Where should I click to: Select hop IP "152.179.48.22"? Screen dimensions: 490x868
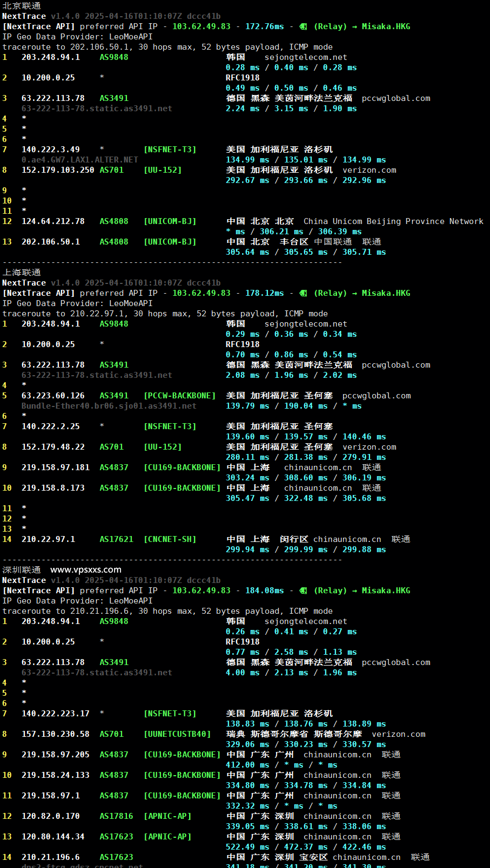coord(53,447)
